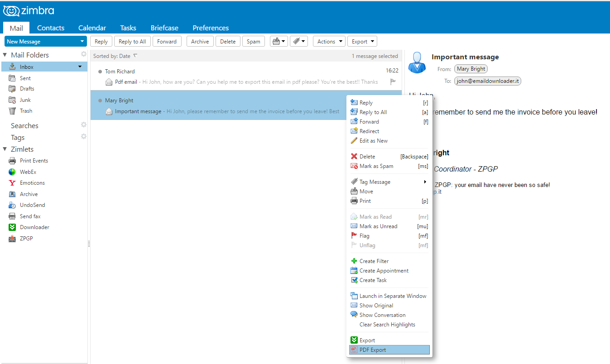Click the Zimbra logo
The height and width of the screenshot is (364, 610).
29,11
